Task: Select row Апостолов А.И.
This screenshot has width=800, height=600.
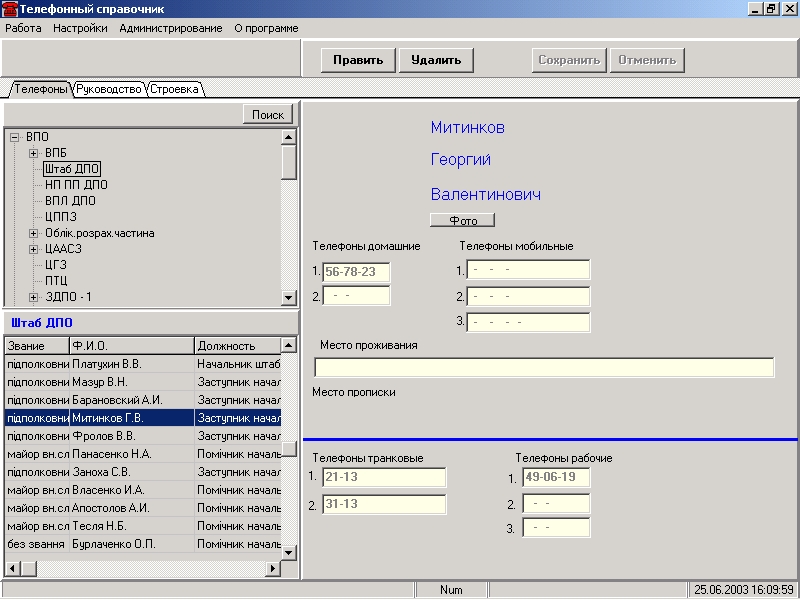Action: (x=143, y=508)
